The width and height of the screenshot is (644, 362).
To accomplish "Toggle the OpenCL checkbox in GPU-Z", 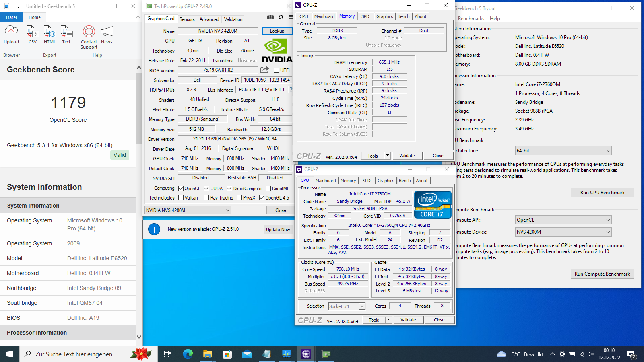I will [x=181, y=188].
